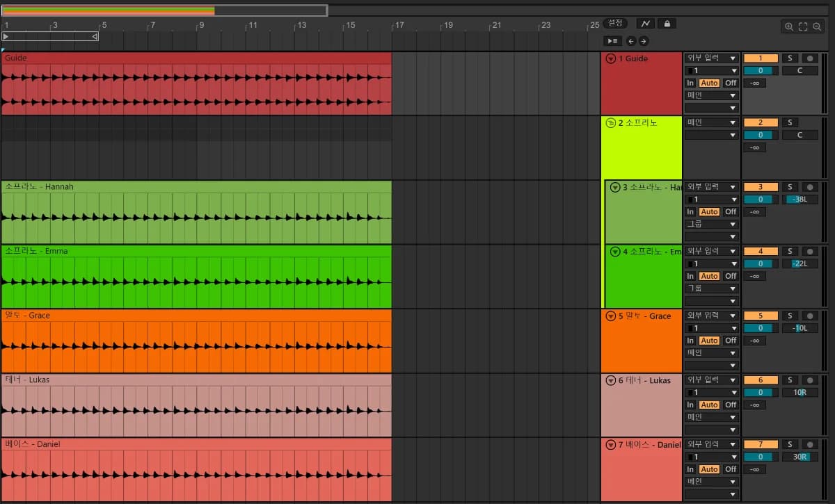Click the arrangement overview bar at the top

coord(164,10)
